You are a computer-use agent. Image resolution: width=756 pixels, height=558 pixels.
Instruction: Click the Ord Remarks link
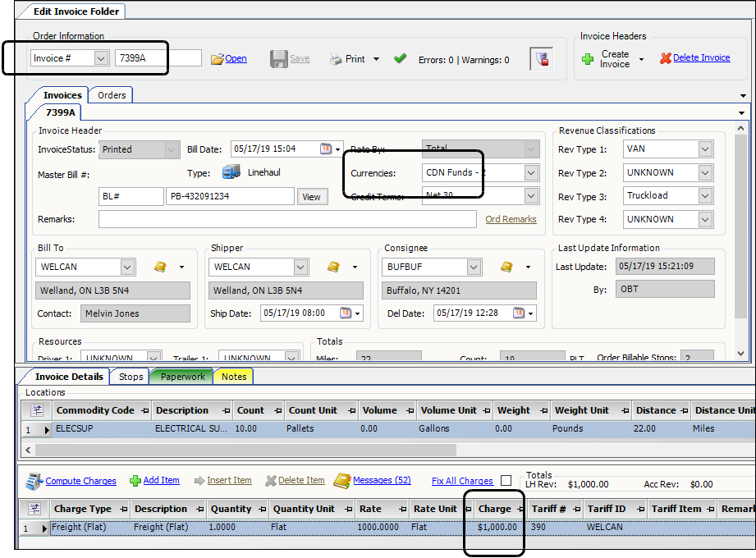[511, 219]
